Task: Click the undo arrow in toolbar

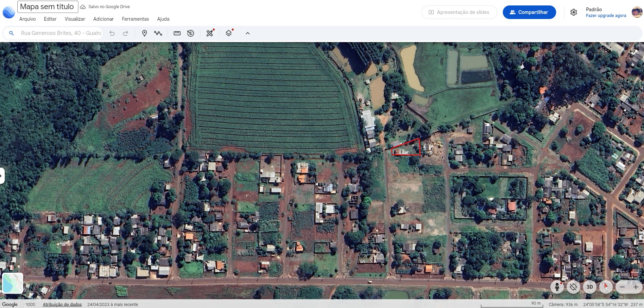Action: (112, 33)
